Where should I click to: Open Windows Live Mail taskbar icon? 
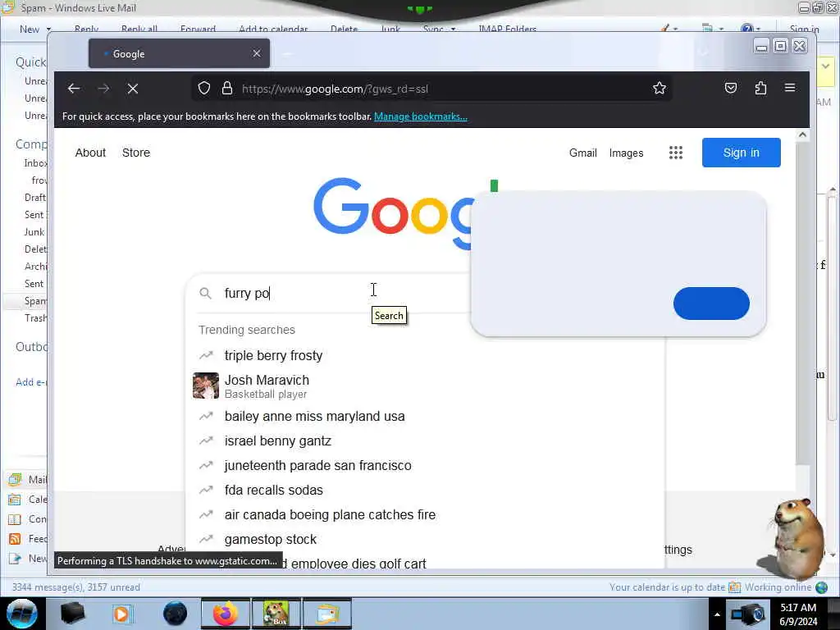[x=327, y=614]
